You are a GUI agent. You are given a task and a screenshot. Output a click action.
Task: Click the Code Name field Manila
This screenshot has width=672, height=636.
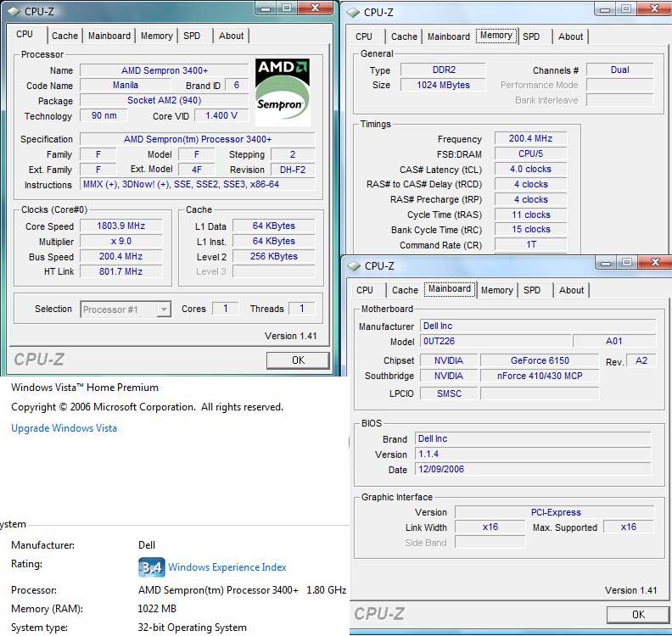point(126,86)
